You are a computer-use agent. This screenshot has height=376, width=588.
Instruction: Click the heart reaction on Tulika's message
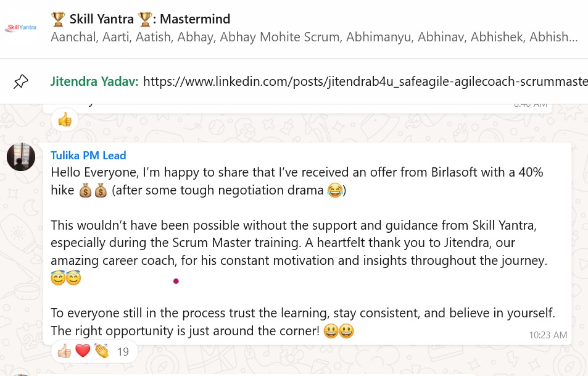83,352
